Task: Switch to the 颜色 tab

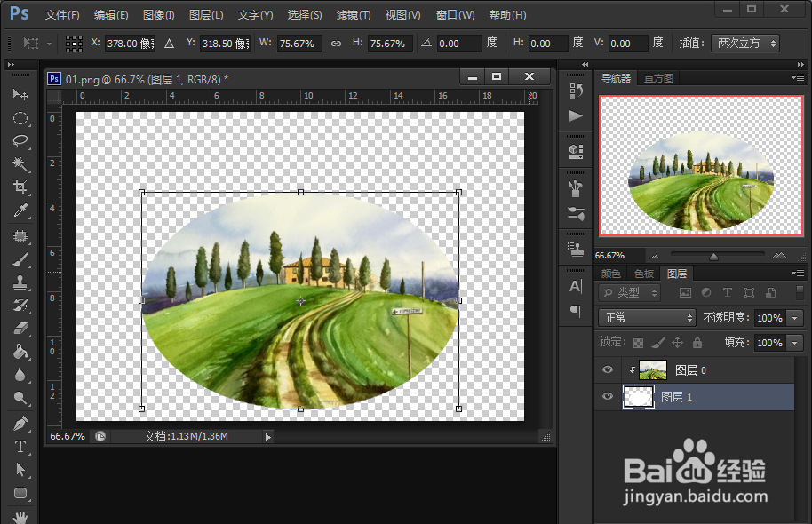Action: tap(611, 274)
